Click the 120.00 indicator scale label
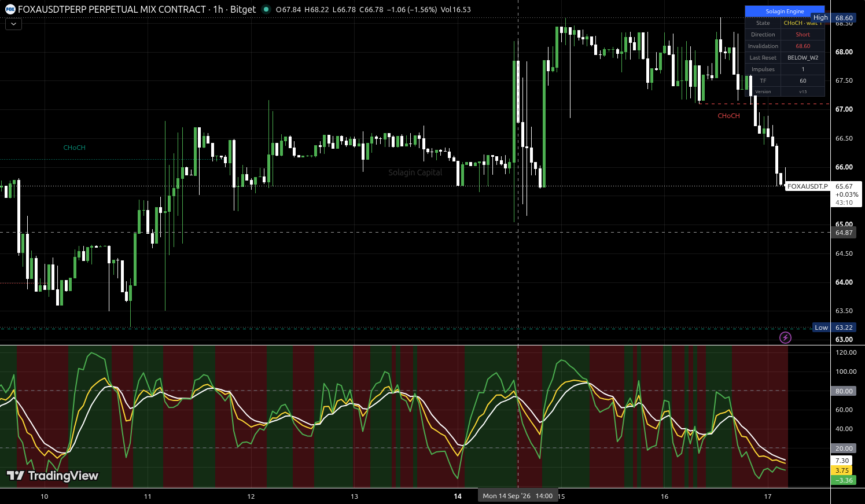This screenshot has width=865, height=504. click(x=846, y=352)
